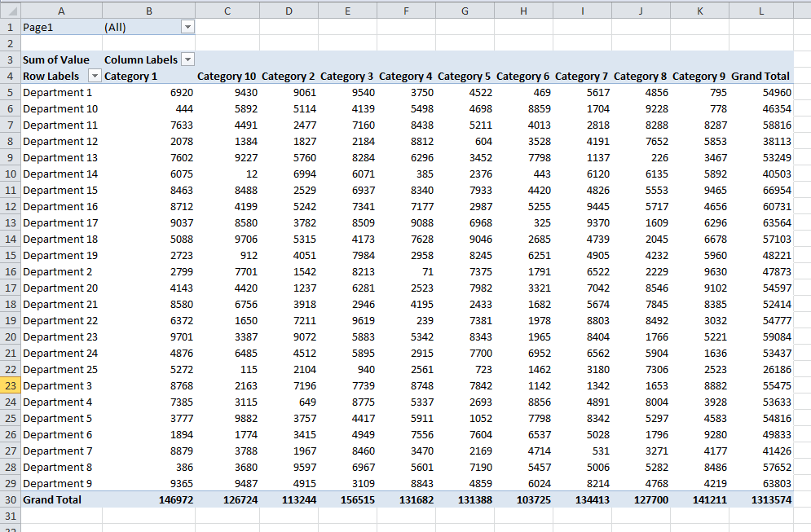Click the Grand Total column heading cell
Image resolution: width=811 pixels, height=532 pixels.
click(760, 76)
